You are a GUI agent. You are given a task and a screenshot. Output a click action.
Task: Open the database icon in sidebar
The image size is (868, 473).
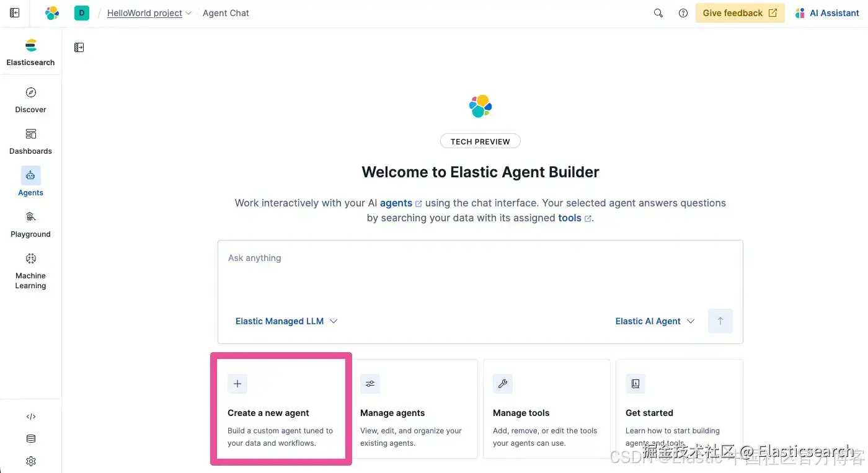pyautogui.click(x=31, y=439)
